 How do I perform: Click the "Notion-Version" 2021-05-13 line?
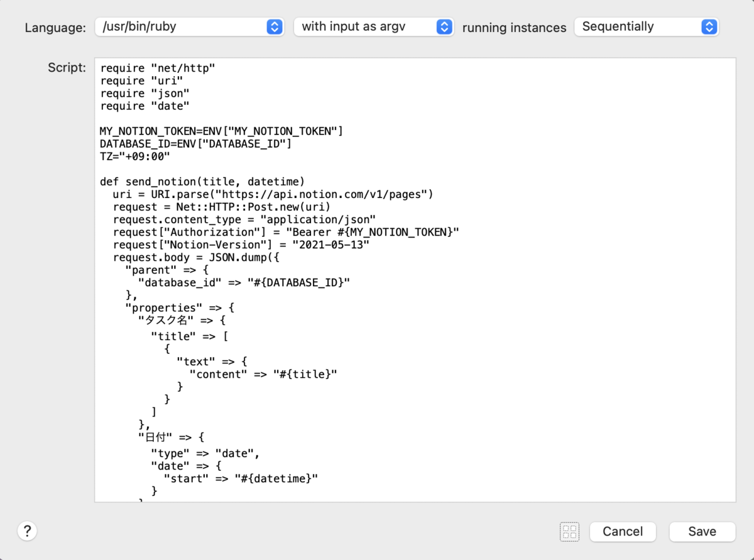click(x=241, y=244)
